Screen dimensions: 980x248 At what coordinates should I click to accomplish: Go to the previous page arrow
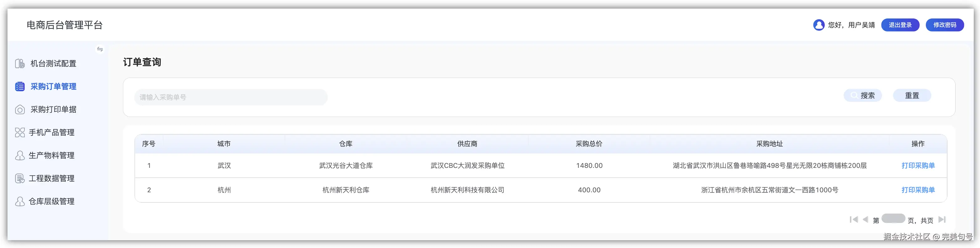[865, 220]
